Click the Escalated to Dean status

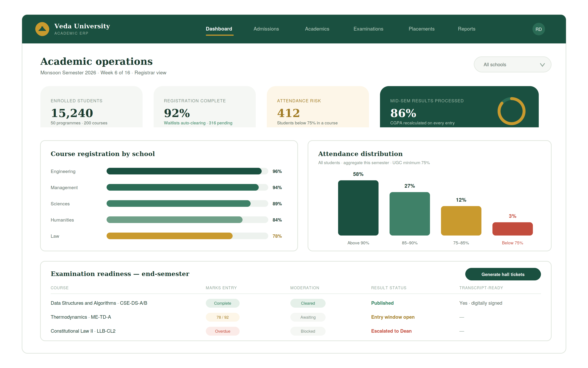(x=391, y=331)
